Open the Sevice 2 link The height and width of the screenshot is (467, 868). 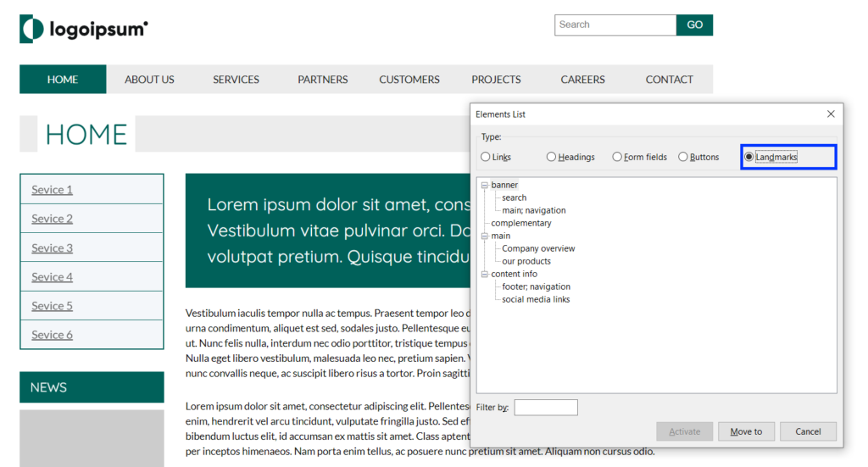point(52,219)
